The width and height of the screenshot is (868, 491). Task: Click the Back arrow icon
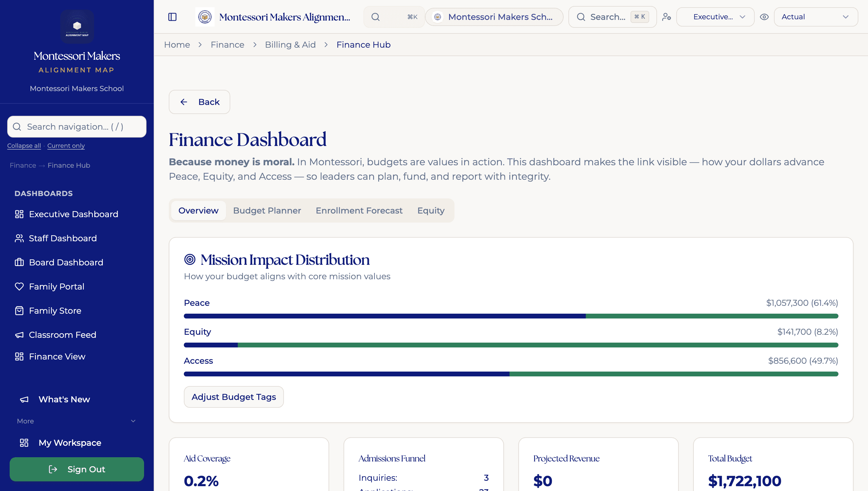click(184, 102)
